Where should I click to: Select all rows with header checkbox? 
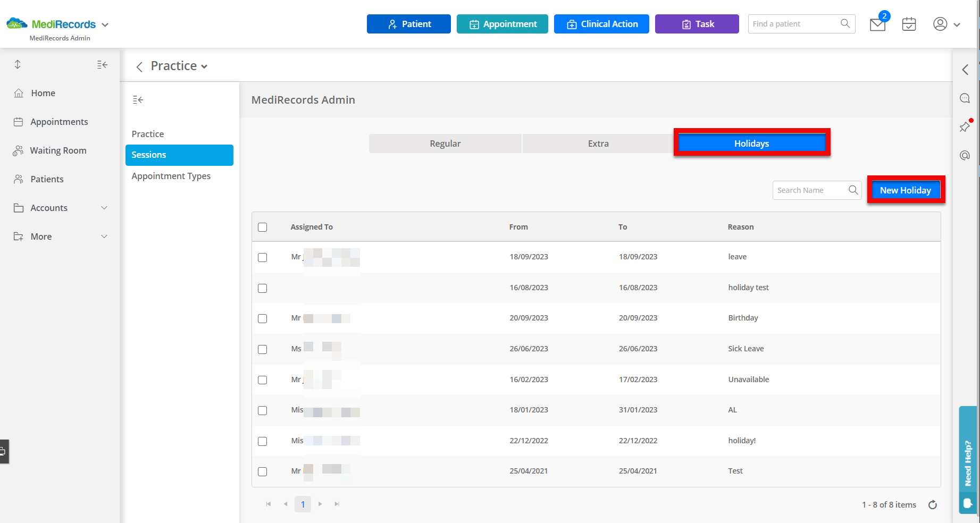263,227
